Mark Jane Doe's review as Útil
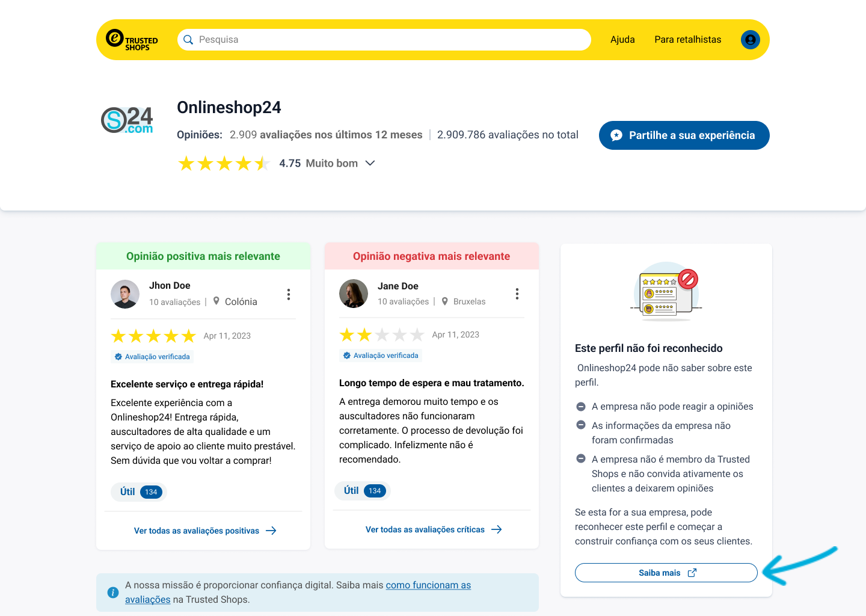This screenshot has height=616, width=866. (363, 490)
